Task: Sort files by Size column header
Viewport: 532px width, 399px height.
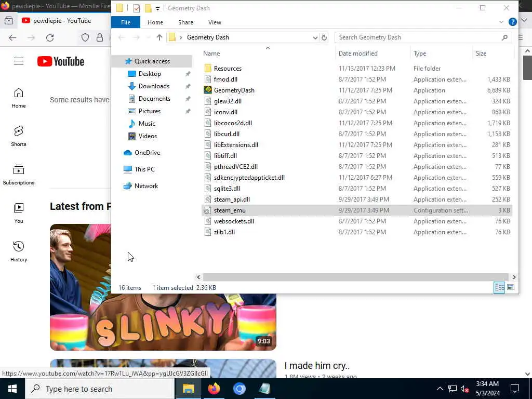Action: pos(481,54)
